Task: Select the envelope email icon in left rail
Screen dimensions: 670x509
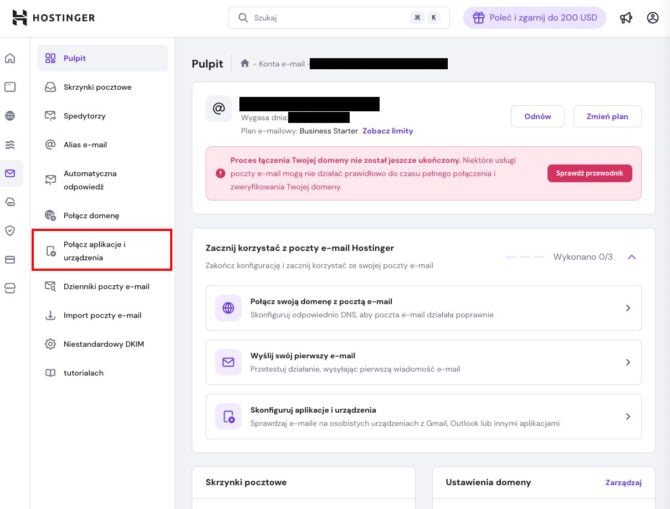Action: 10,173
